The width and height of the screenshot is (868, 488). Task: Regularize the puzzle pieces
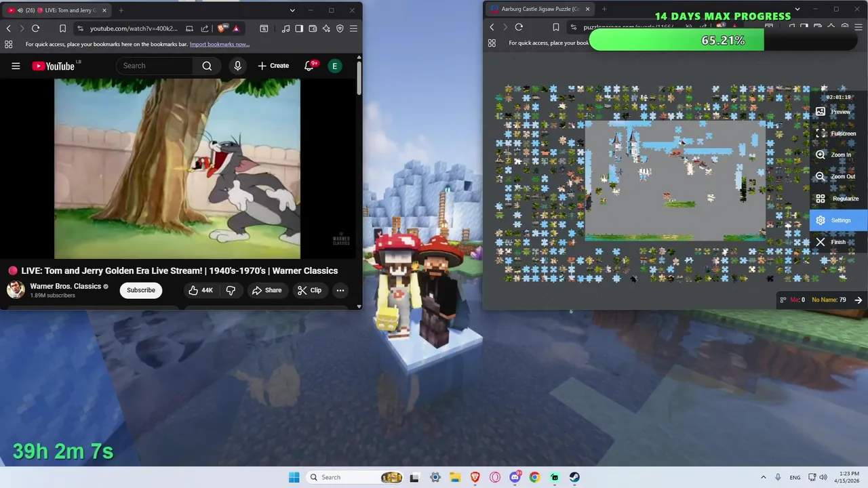838,199
